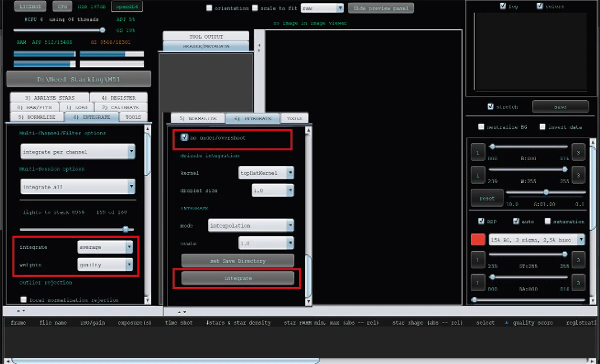This screenshot has height=364, width=600.
Task: Open the weights 'quality' dropdown
Action: (105, 265)
